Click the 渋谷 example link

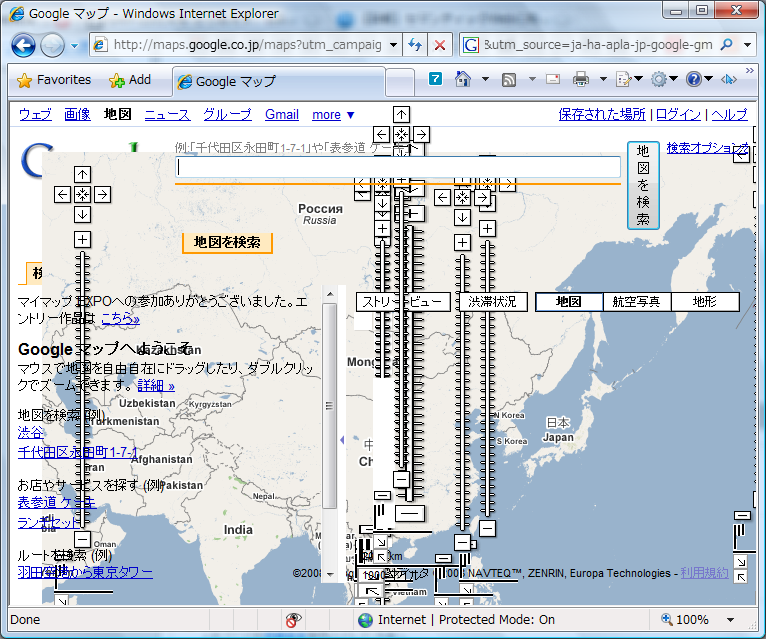(30, 432)
